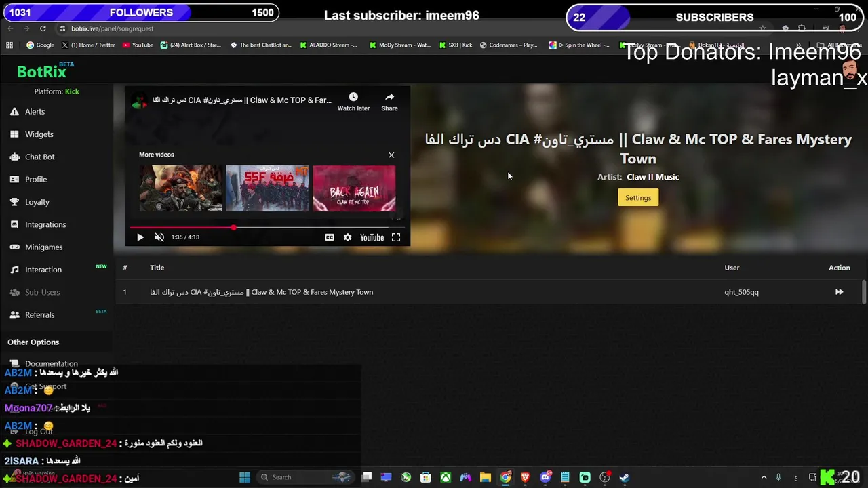This screenshot has width=868, height=488.
Task: Reload the browser page
Action: coord(43,28)
